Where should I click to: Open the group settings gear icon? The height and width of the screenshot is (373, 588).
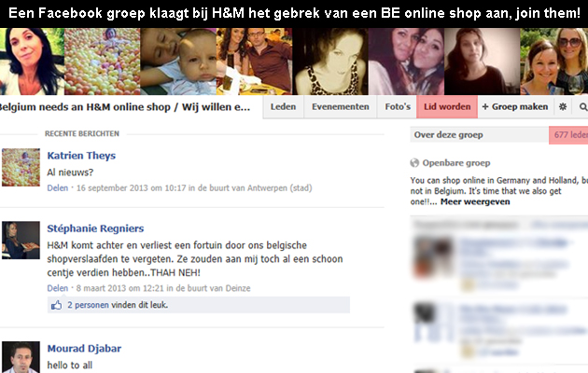(x=563, y=106)
